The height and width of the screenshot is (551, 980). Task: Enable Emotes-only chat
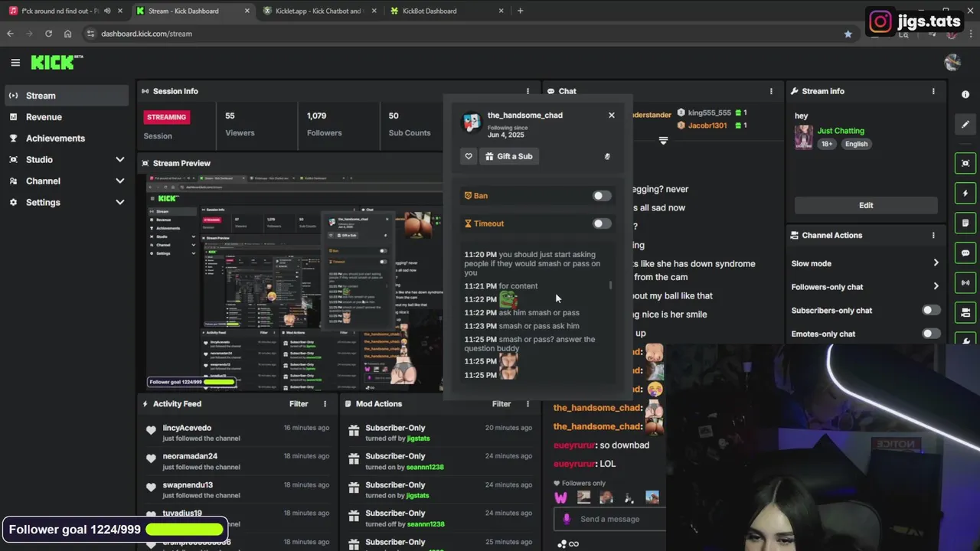931,334
